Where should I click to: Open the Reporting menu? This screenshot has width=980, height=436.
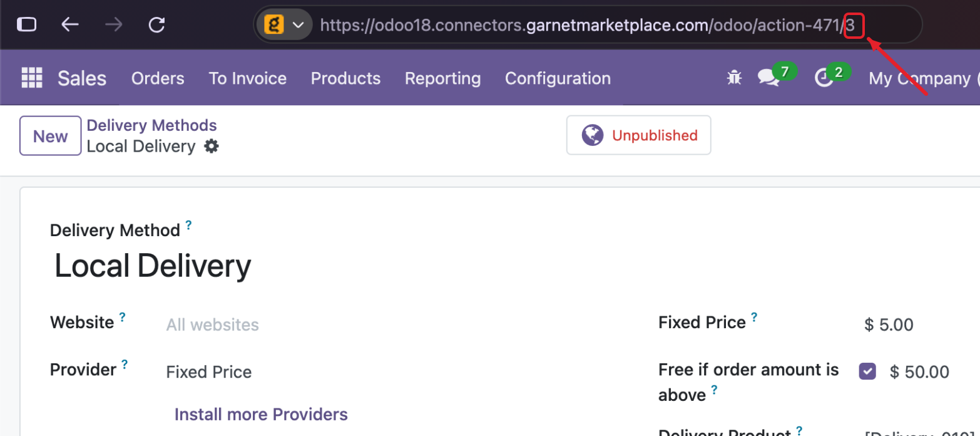[x=443, y=78]
